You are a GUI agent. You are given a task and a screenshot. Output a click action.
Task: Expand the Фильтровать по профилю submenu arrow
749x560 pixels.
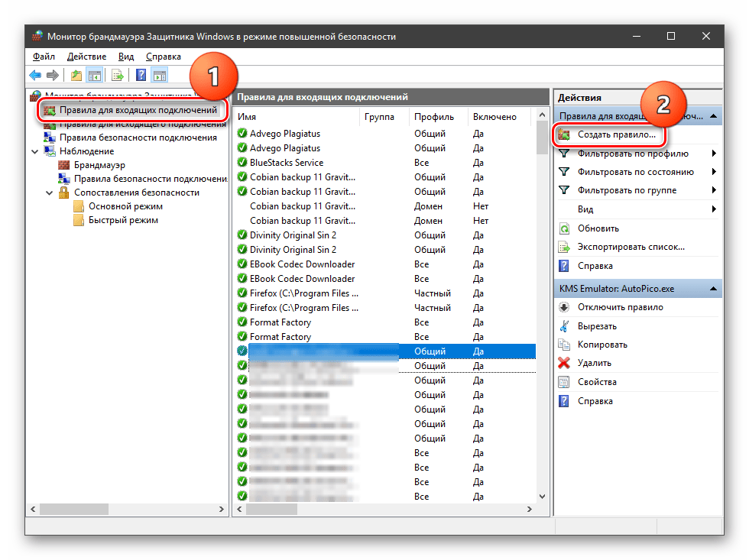point(714,152)
